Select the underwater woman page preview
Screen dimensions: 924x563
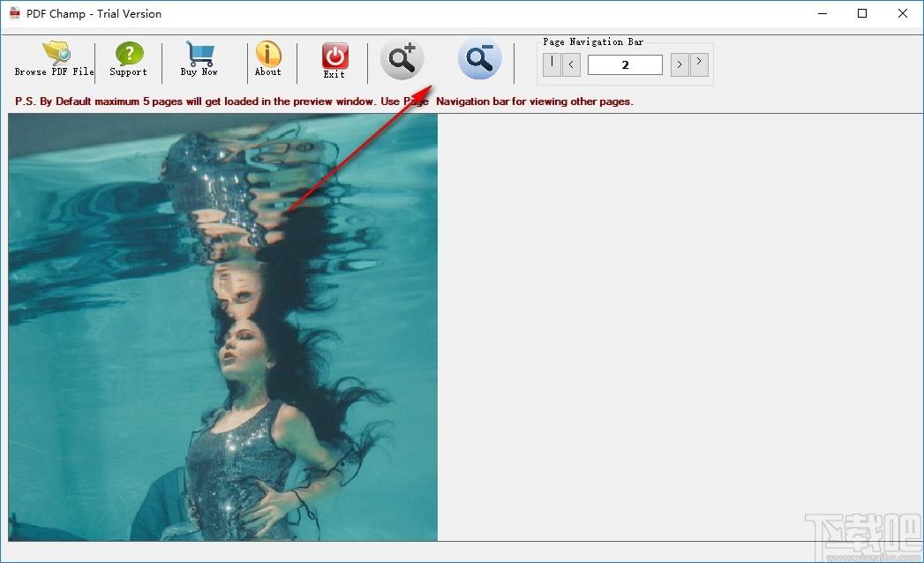pos(222,327)
